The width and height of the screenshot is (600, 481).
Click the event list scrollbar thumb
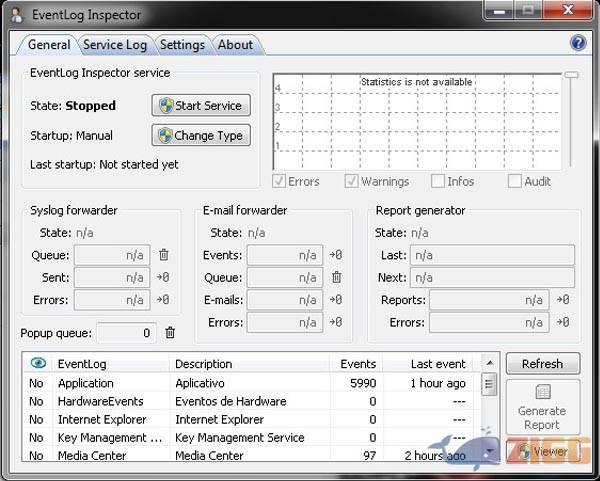(489, 384)
